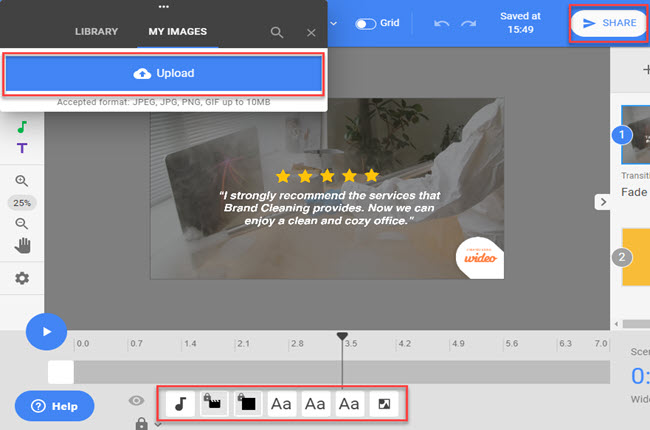Click the 0.0 timeline start mark
650x430 pixels.
(x=83, y=343)
